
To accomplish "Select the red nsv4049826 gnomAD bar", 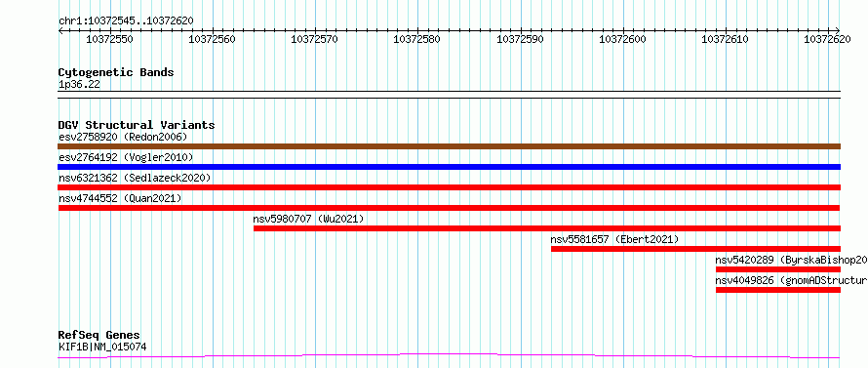I will click(x=778, y=290).
